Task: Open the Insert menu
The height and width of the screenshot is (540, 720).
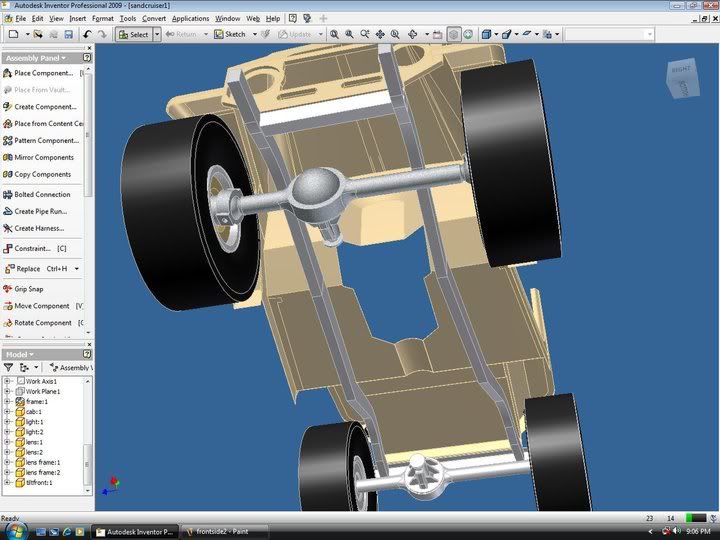Action: coord(78,19)
